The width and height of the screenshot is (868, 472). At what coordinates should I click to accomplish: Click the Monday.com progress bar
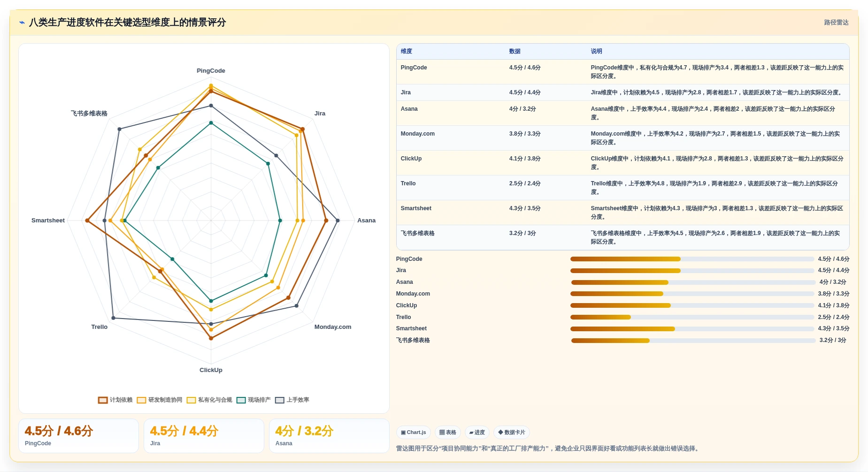coord(692,294)
